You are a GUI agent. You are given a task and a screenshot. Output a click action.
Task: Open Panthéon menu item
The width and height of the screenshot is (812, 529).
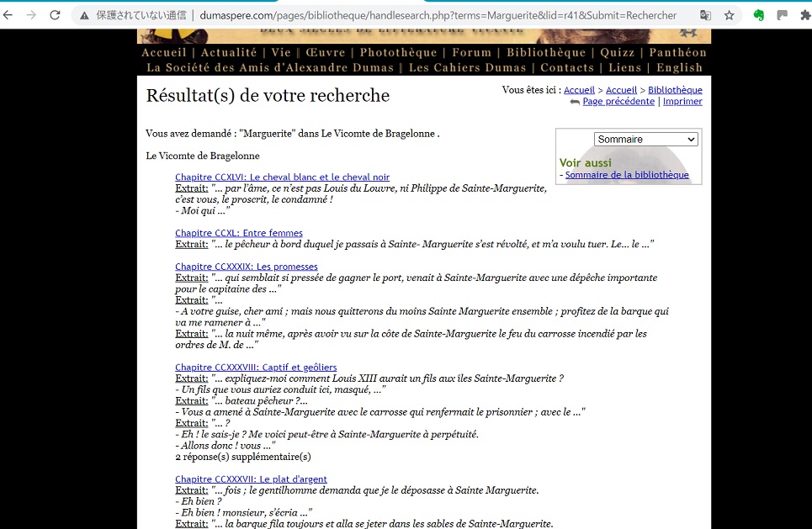(x=678, y=52)
